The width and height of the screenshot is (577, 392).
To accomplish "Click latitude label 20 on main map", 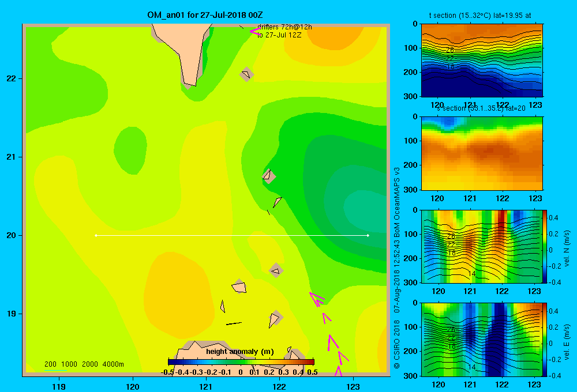I will 12,235.
